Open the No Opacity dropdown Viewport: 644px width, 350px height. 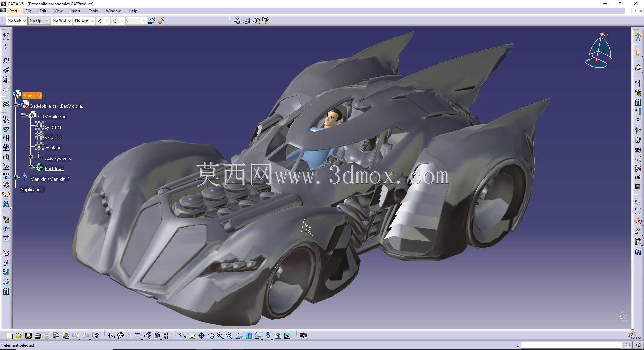coord(39,21)
